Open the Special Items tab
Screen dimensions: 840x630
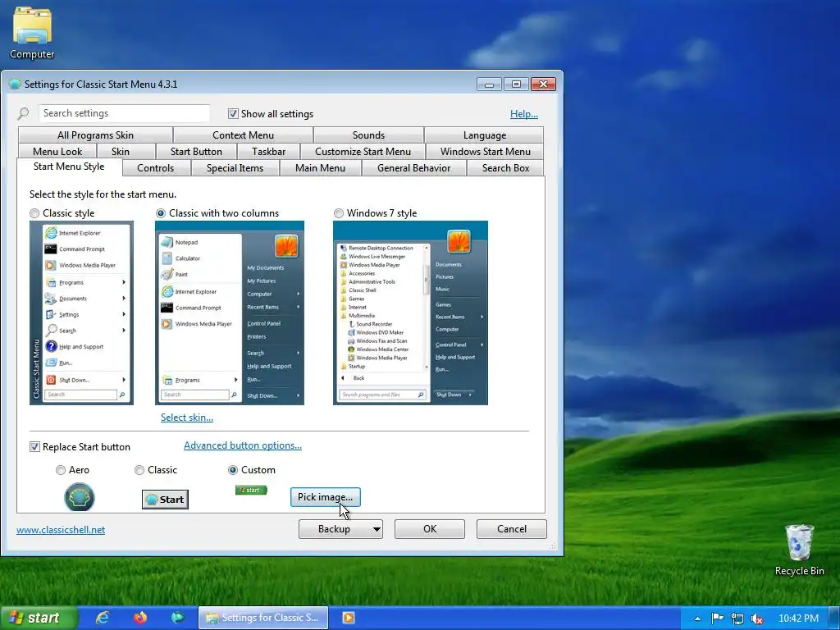[235, 167]
